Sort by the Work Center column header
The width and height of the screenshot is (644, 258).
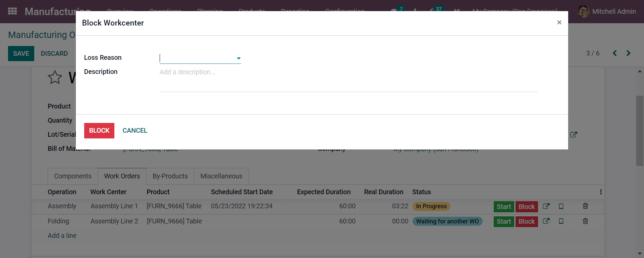pyautogui.click(x=108, y=192)
